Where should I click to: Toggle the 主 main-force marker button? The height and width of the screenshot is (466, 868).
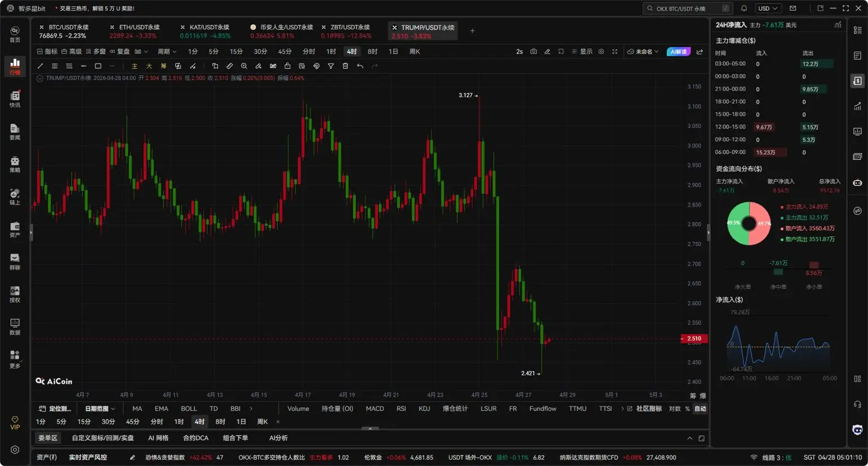(x=134, y=66)
